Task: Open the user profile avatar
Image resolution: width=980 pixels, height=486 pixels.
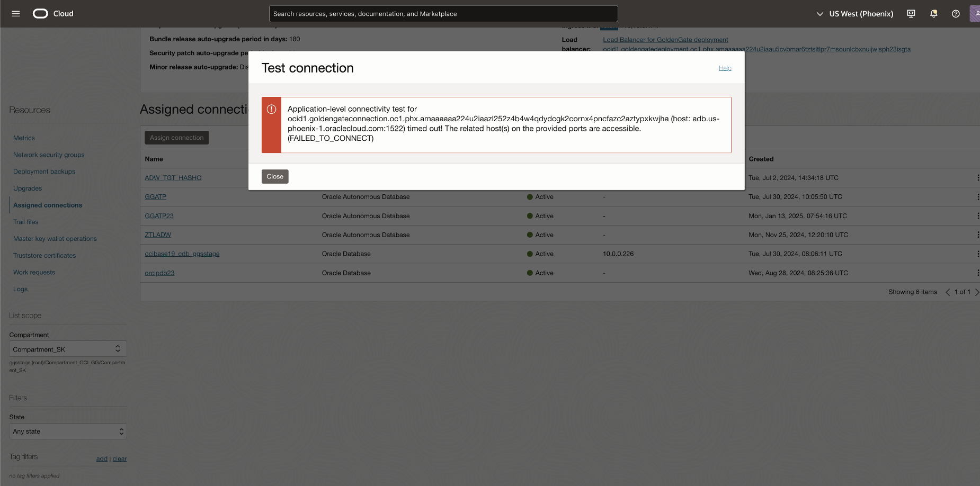Action: [975, 14]
